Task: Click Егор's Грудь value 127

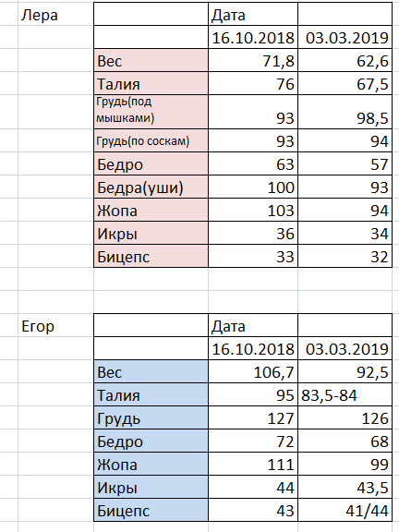Action: click(253, 418)
